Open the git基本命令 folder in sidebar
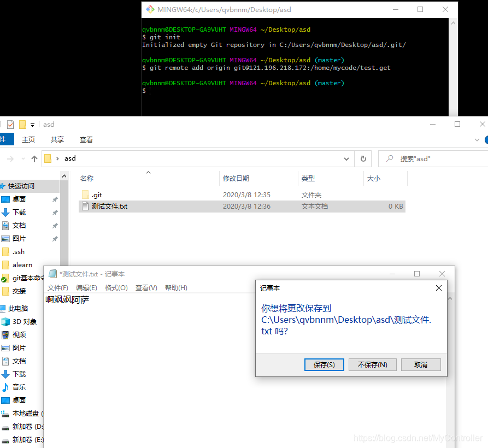 tap(28, 278)
